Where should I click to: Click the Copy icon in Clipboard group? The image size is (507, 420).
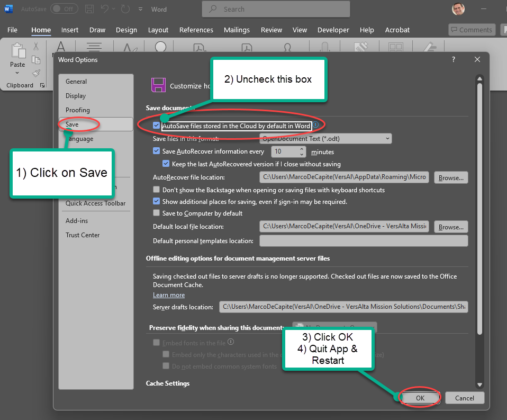tap(36, 60)
